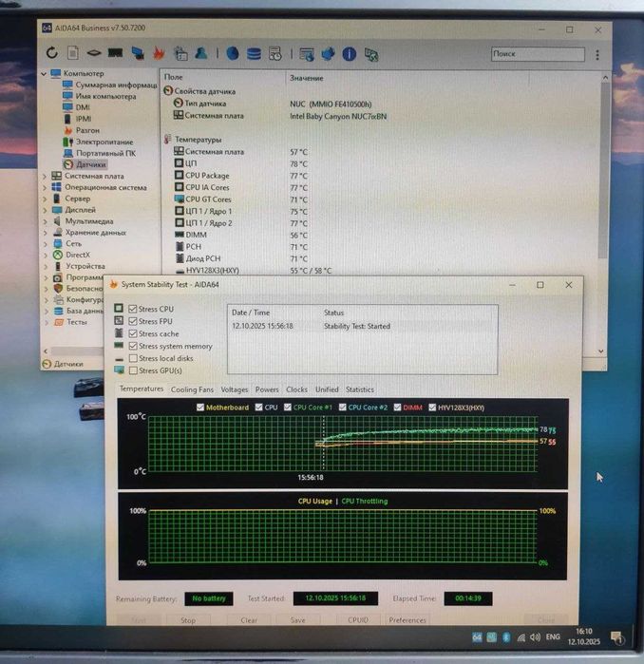The height and width of the screenshot is (664, 644).
Task: Click the Refresh toolbar icon in AIDA64
Action: pyautogui.click(x=51, y=53)
